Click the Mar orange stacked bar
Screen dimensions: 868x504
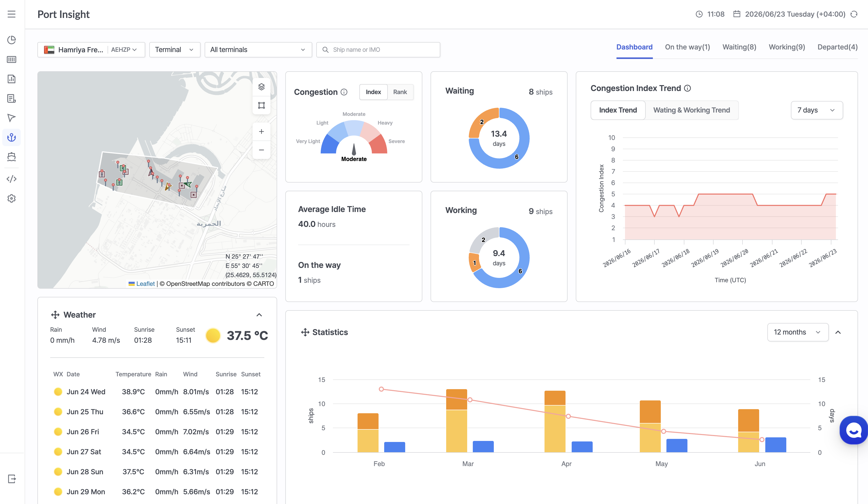coord(456,400)
